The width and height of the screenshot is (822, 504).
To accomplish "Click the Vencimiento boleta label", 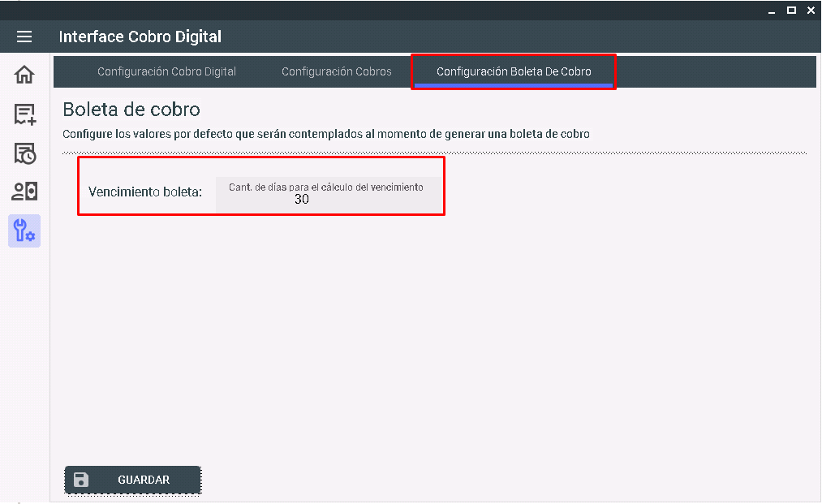I will (x=145, y=192).
